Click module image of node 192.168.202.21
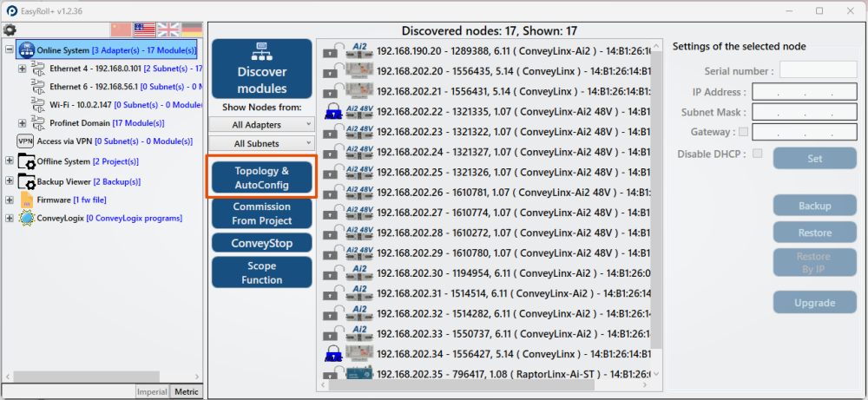 359,91
